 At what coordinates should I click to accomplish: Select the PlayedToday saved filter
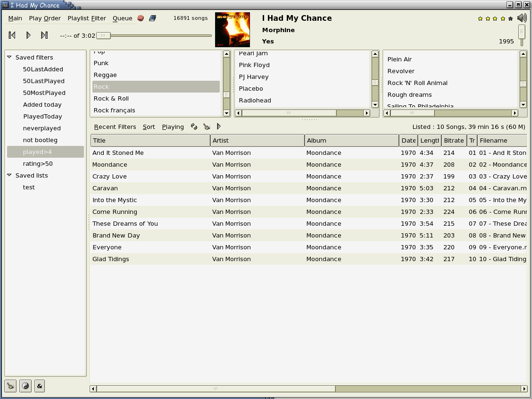[x=42, y=117]
